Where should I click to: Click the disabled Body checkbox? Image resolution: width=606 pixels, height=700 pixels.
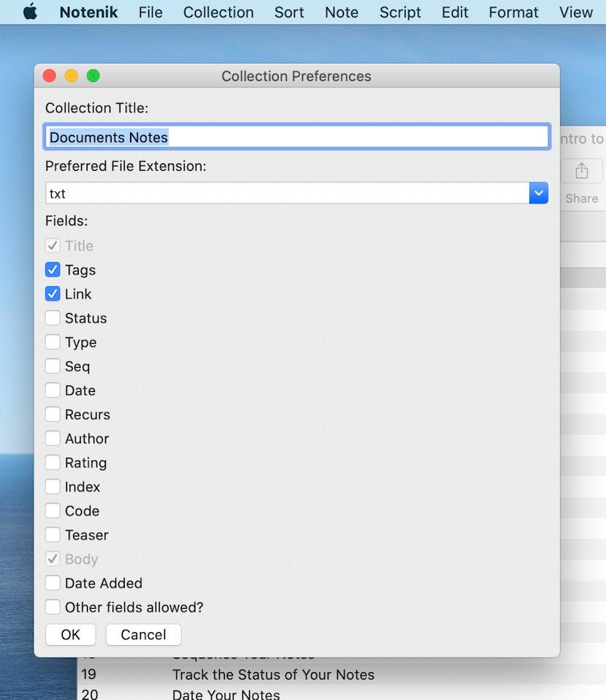[53, 559]
